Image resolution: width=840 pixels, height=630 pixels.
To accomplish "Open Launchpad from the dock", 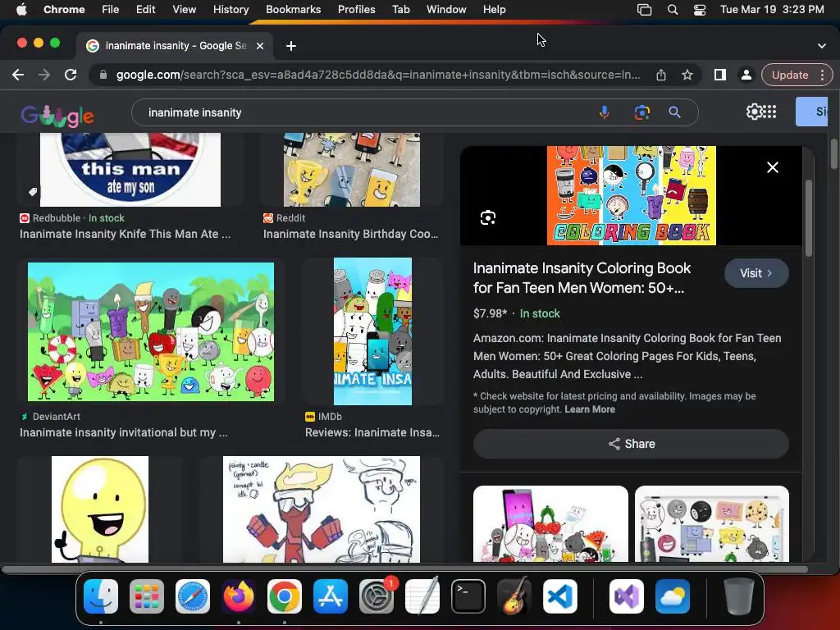I will pos(147,596).
